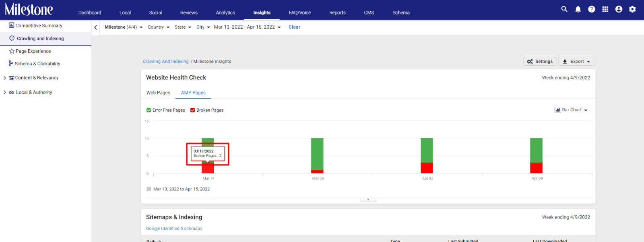Click the Local & Authority link icon
The image size is (644, 242).
click(11, 92)
